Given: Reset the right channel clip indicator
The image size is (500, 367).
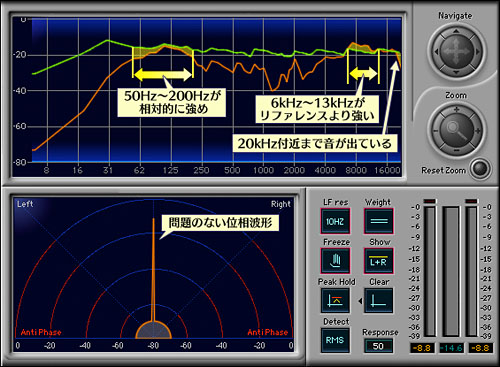Looking at the screenshot, I should [471, 201].
